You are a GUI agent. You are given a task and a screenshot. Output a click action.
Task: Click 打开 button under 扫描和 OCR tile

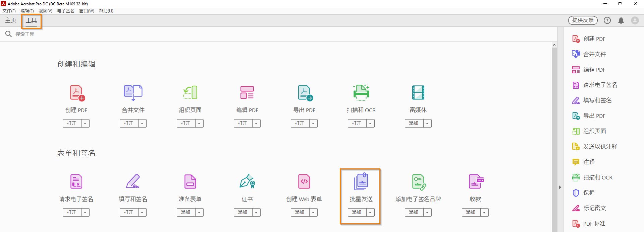pos(357,124)
